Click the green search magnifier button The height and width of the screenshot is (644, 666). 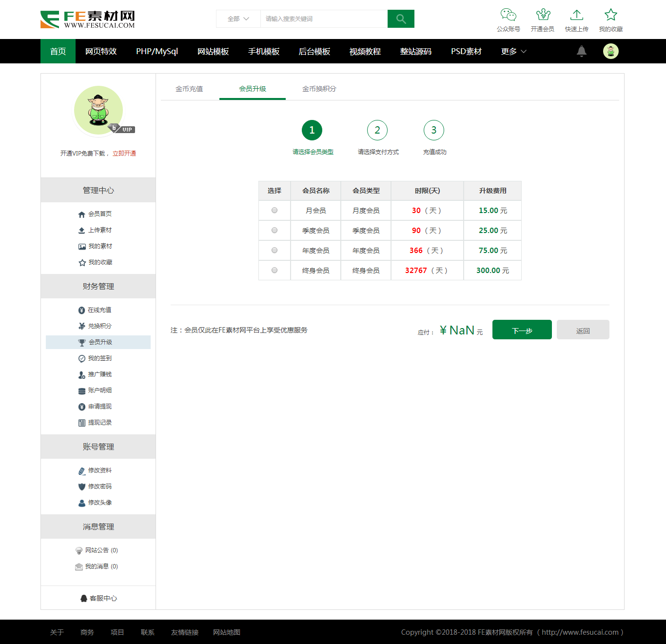click(401, 19)
